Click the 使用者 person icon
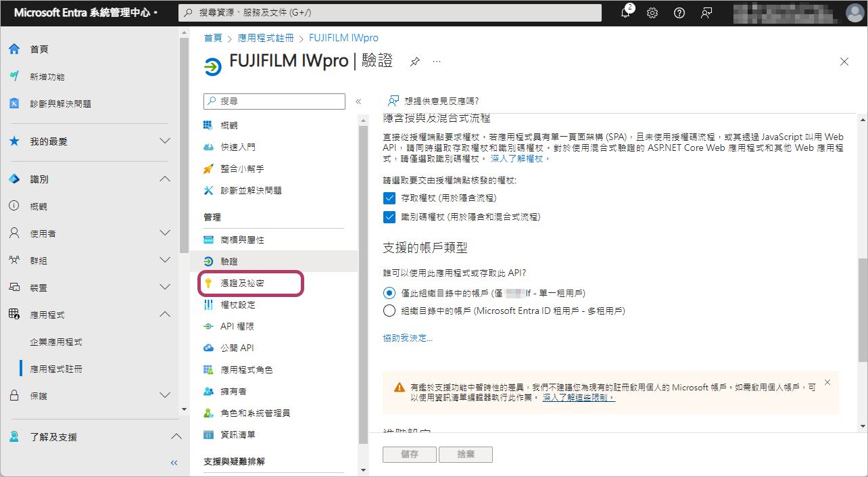The width and height of the screenshot is (868, 477). [x=14, y=233]
